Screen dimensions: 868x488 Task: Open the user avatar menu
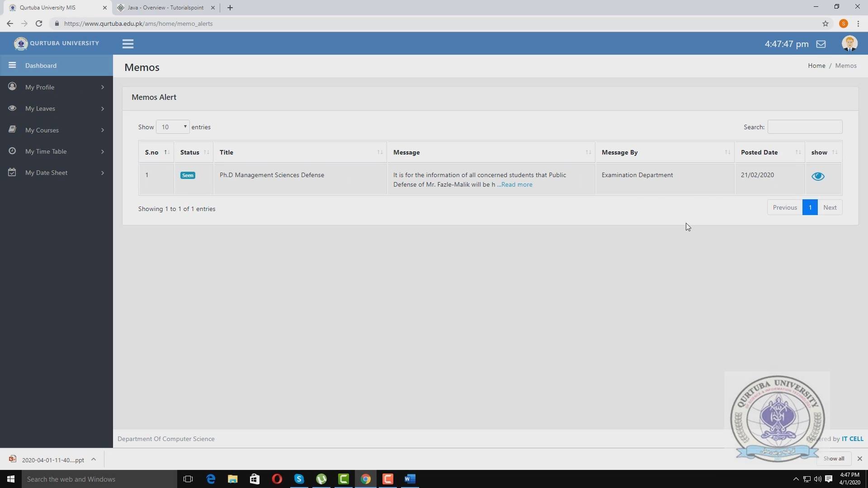click(x=849, y=43)
